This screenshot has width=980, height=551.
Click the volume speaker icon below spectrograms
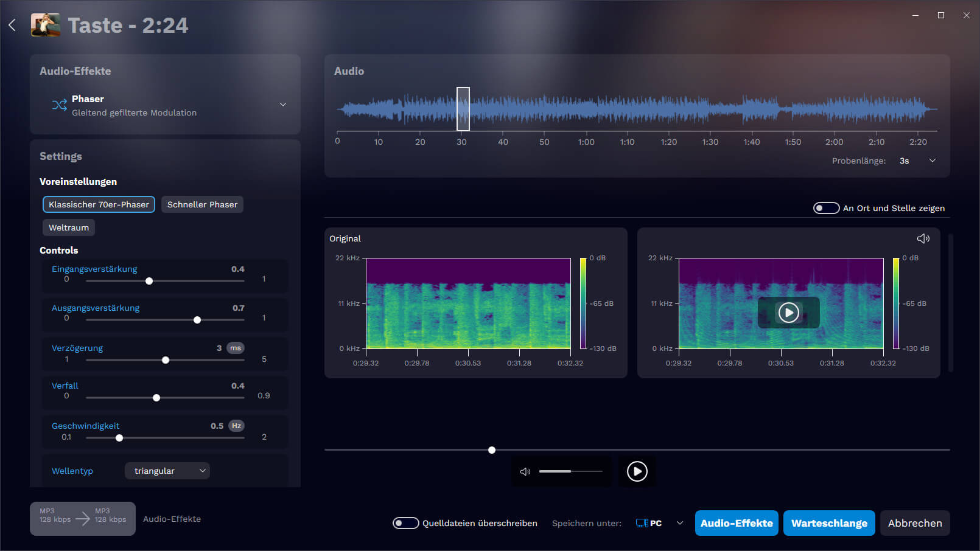point(525,471)
